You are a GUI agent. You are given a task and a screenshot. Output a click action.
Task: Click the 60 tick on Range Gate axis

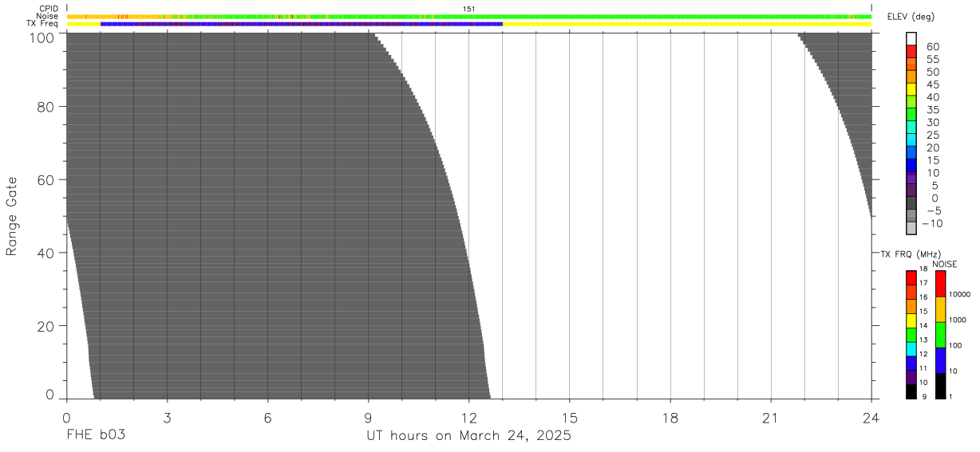click(46, 180)
